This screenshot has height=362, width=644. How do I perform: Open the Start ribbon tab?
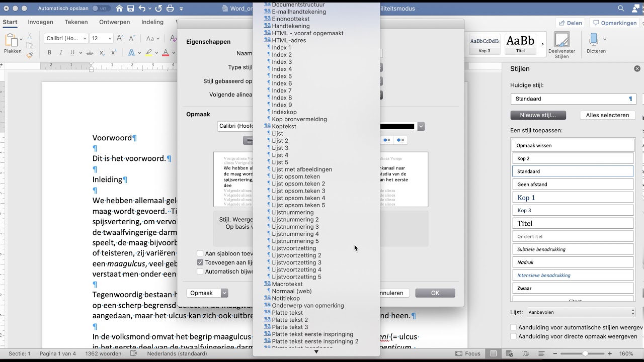pos(10,22)
